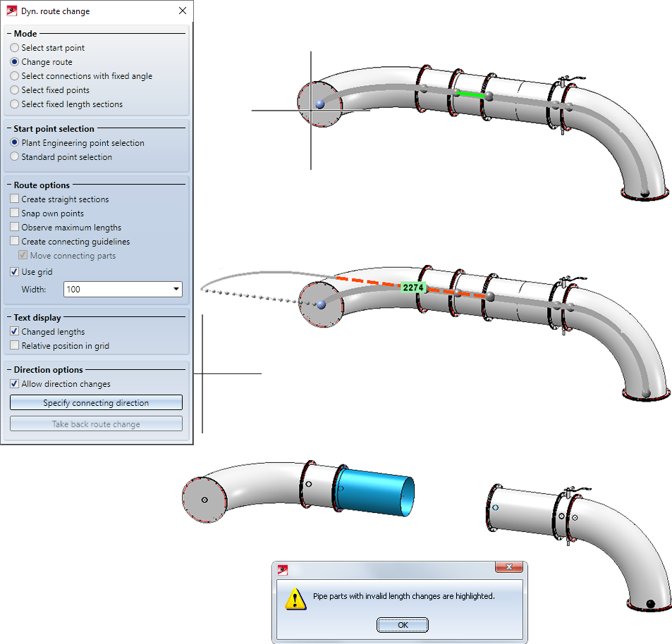Choose 'Select fixed points' mode
The width and height of the screenshot is (672, 644).
point(15,90)
